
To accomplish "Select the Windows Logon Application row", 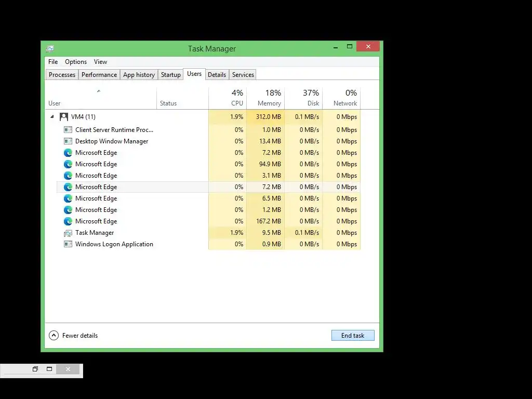I will point(209,244).
